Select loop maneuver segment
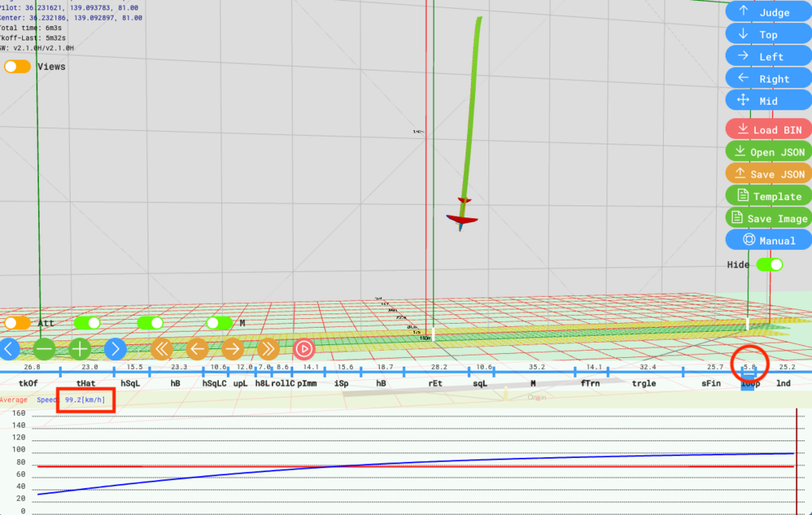The height and width of the screenshot is (515, 812). coord(750,383)
